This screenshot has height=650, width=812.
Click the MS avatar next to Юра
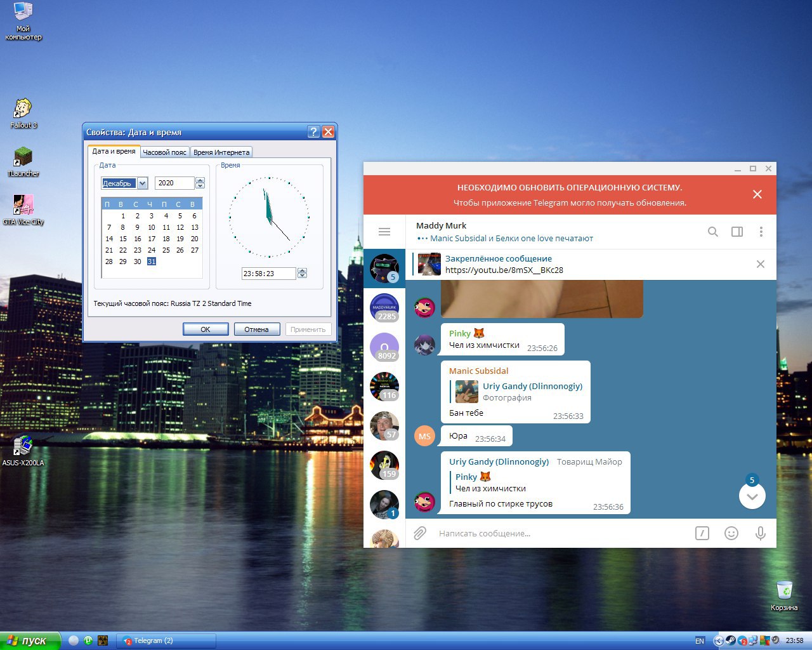(424, 436)
